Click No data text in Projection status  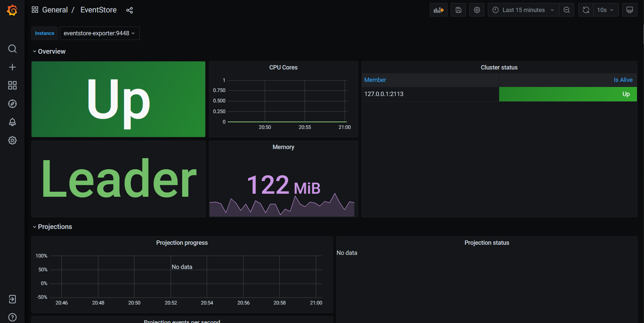tap(347, 253)
